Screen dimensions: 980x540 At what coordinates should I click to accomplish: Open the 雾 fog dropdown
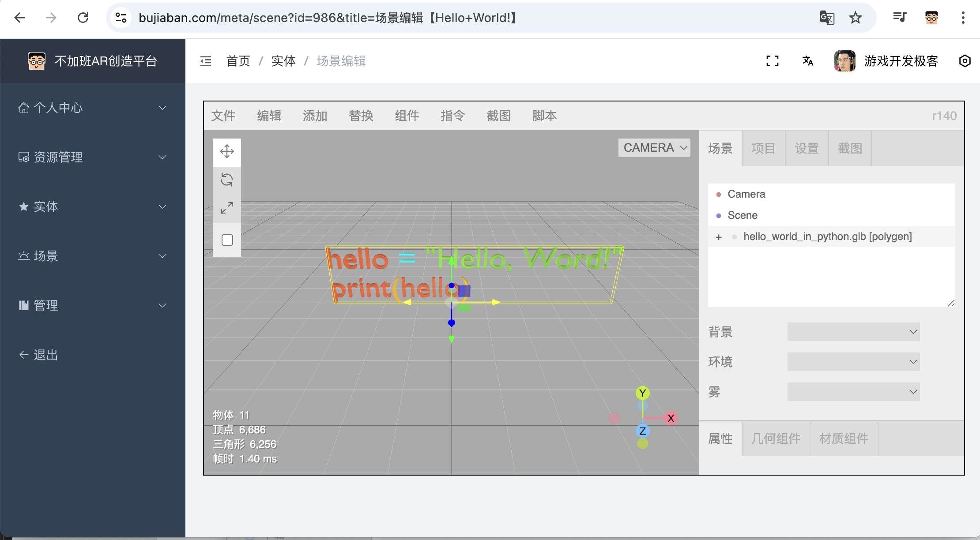pyautogui.click(x=854, y=392)
